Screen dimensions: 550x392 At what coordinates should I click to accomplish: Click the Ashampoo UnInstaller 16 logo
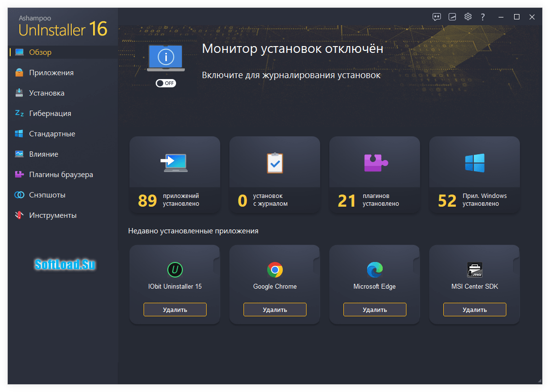63,26
